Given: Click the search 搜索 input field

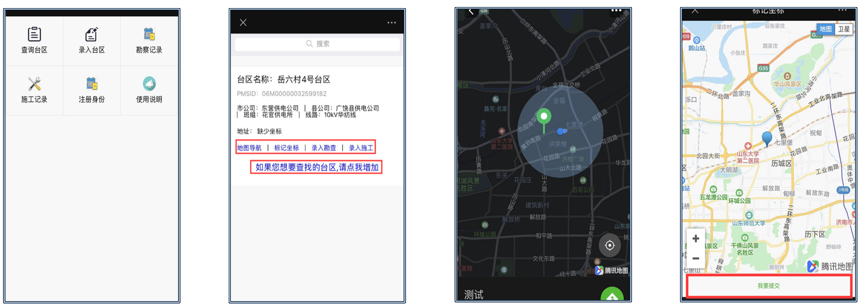Looking at the screenshot, I should click(317, 44).
